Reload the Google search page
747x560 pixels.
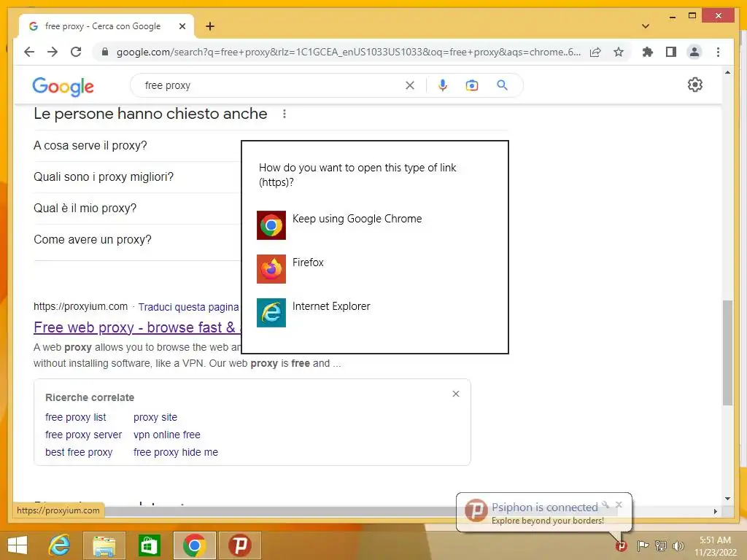point(76,52)
